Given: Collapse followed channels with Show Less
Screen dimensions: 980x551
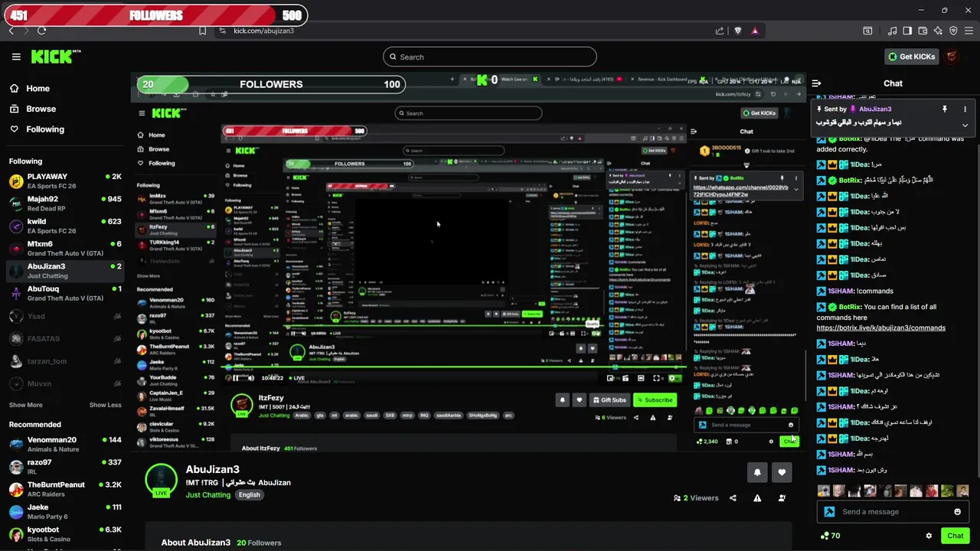Looking at the screenshot, I should click(105, 405).
